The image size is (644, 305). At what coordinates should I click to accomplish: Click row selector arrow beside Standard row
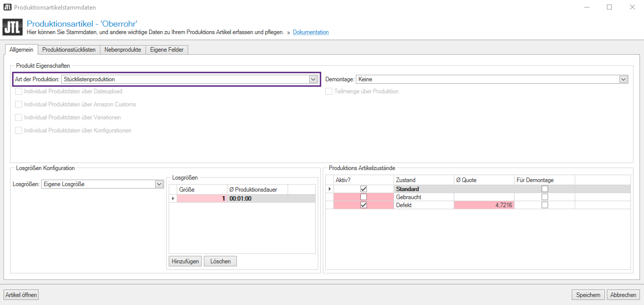330,189
